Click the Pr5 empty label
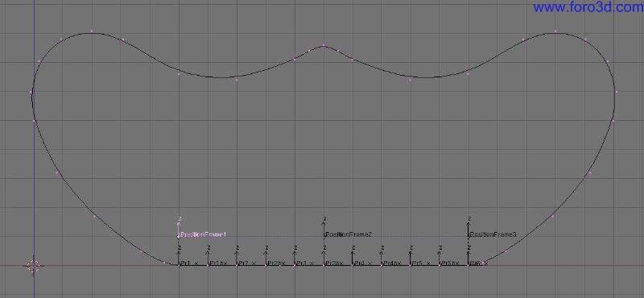The image size is (644, 298). (x=417, y=263)
